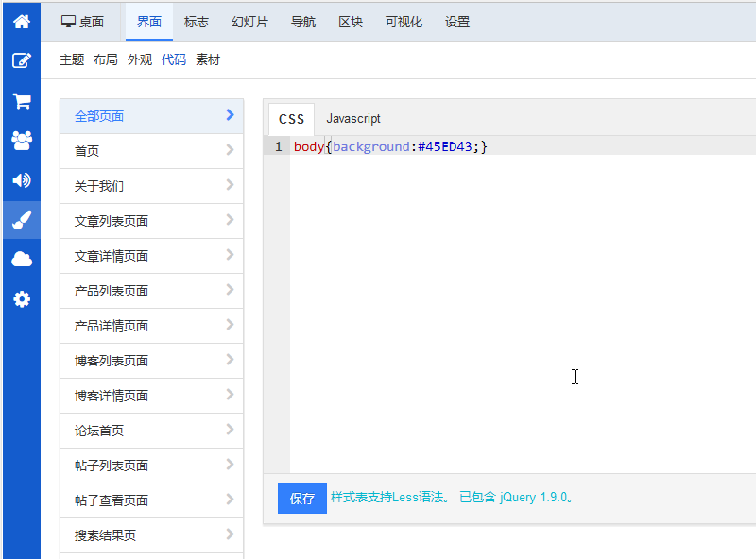The image size is (756, 559).
Task: Switch to the Javascript tab
Action: click(353, 119)
